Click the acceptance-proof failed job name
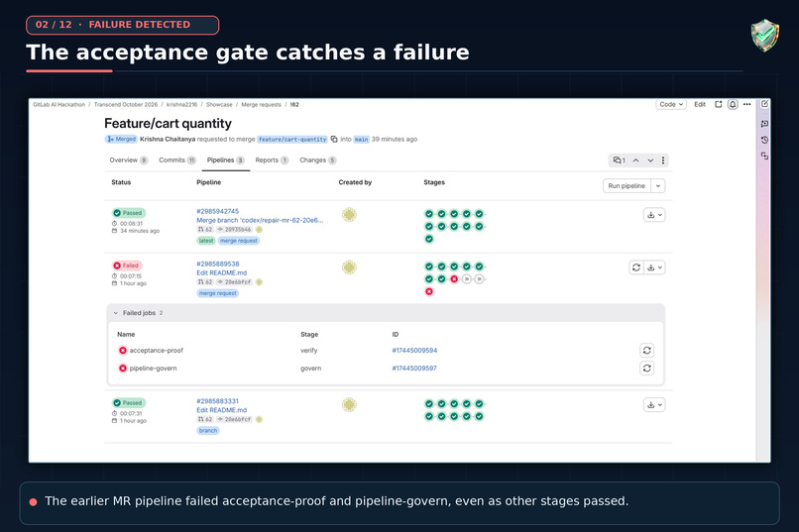 tap(156, 351)
